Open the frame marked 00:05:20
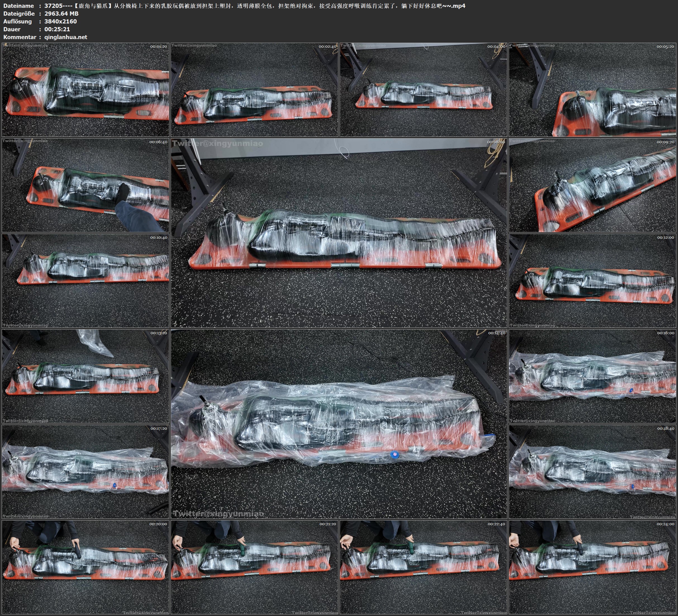This screenshot has height=616, width=678. (x=593, y=89)
